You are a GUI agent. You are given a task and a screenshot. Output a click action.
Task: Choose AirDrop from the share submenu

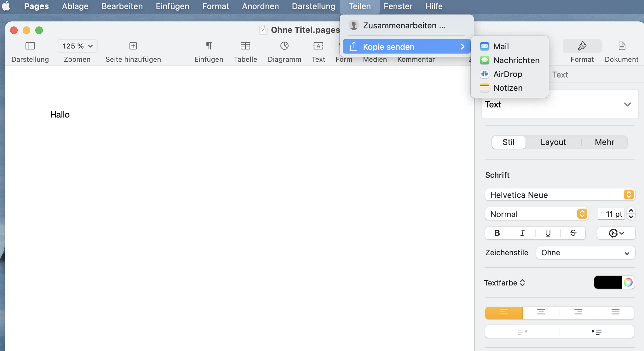tap(508, 74)
